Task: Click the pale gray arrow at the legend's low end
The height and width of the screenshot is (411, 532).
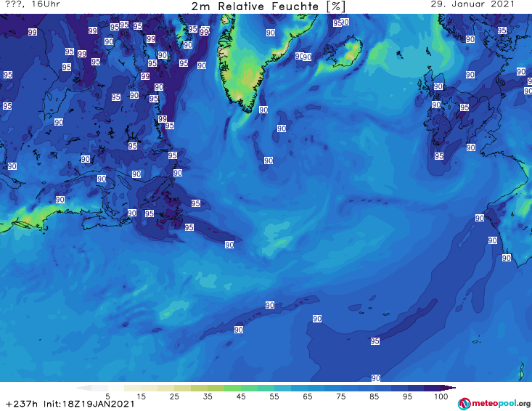Action: 83,388
